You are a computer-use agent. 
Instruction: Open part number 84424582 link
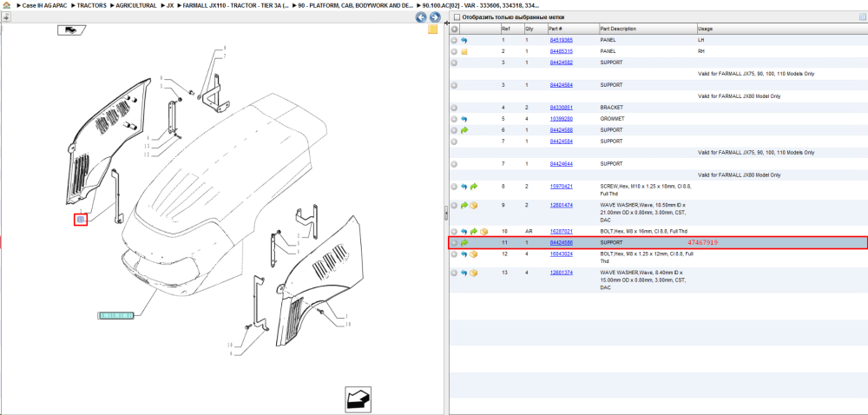tap(561, 63)
